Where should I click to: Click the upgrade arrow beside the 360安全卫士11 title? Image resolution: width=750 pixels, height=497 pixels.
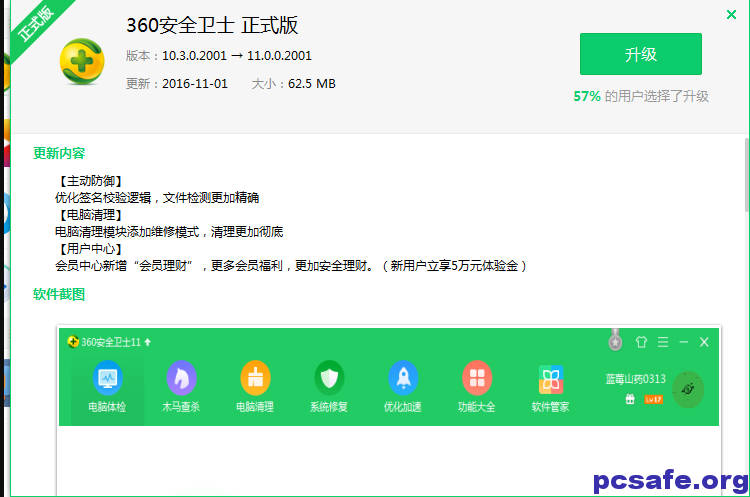point(148,342)
